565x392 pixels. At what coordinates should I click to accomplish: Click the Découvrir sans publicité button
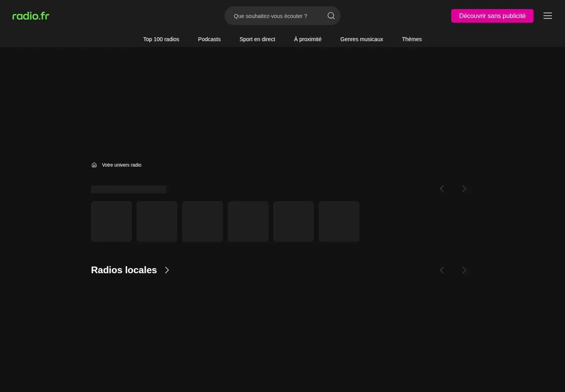492,16
